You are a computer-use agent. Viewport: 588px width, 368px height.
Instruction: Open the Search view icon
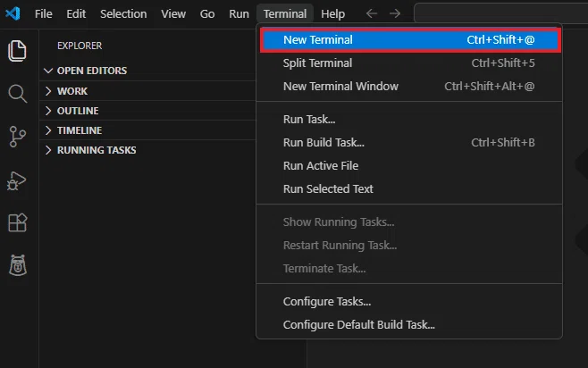pyautogui.click(x=17, y=93)
